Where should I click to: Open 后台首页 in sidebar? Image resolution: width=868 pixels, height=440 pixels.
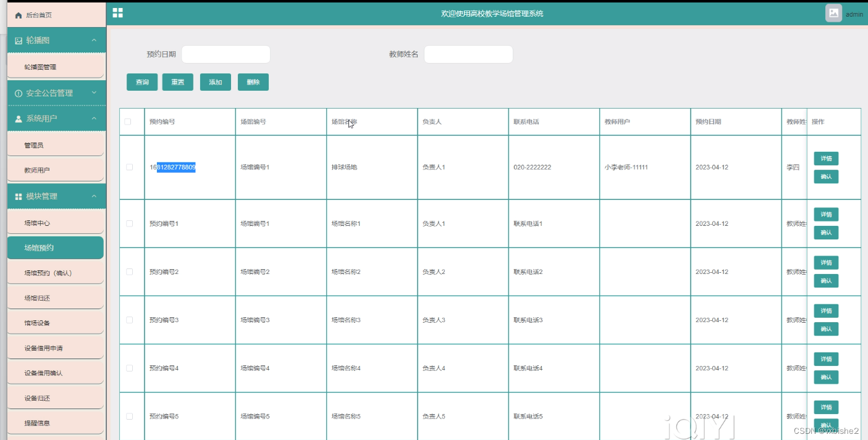pyautogui.click(x=56, y=15)
